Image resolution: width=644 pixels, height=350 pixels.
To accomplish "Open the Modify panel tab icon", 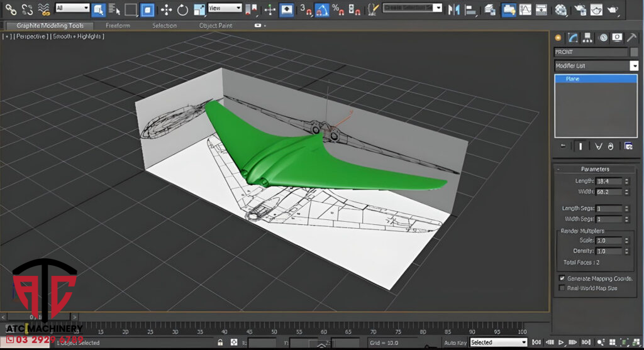I will 572,37.
